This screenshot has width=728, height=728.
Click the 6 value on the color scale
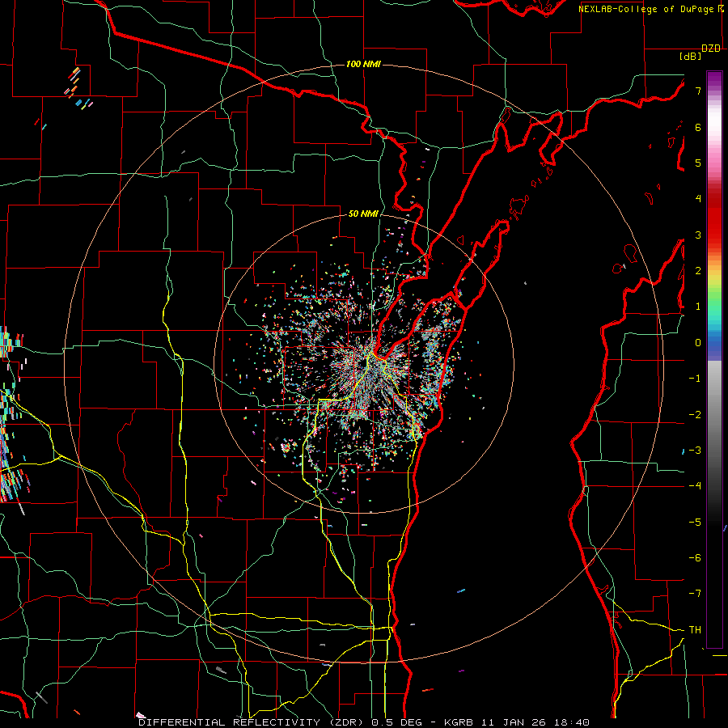pos(698,127)
